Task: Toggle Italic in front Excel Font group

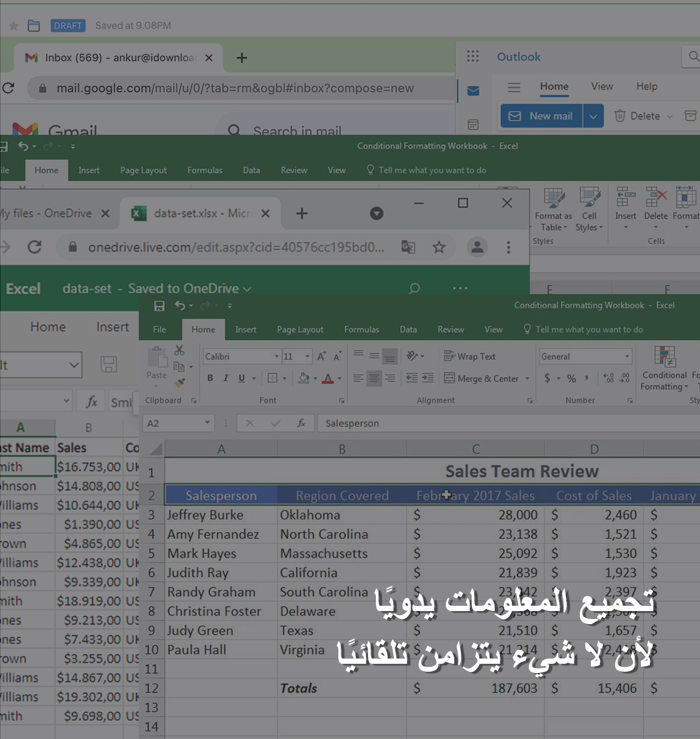Action: [226, 378]
